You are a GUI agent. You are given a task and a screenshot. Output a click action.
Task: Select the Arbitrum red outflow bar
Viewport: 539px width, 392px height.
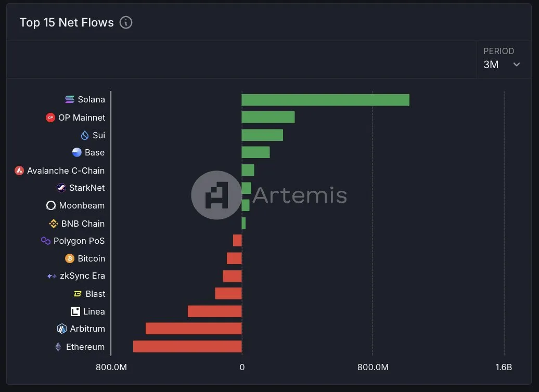pyautogui.click(x=194, y=329)
